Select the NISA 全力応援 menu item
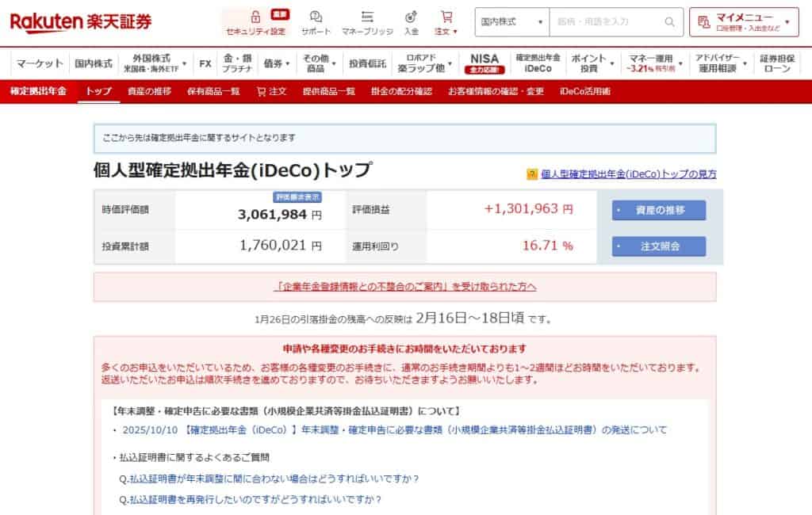This screenshot has width=812, height=515. [485, 62]
